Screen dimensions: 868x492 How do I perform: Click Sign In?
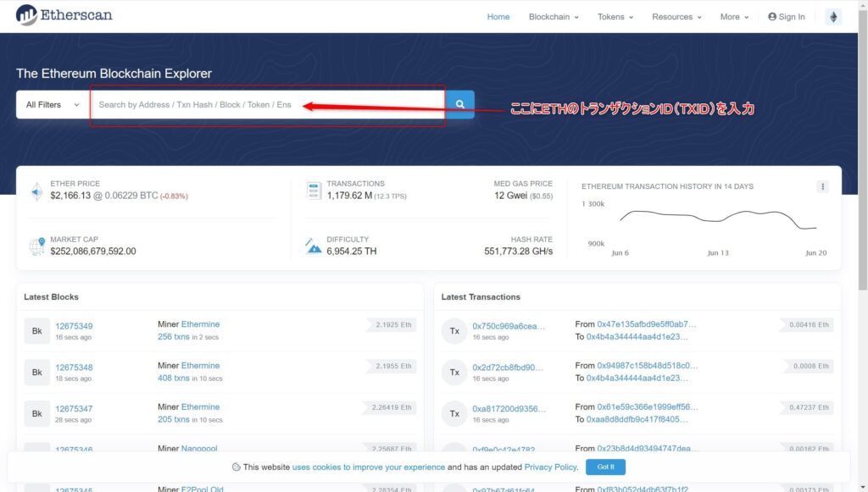787,17
